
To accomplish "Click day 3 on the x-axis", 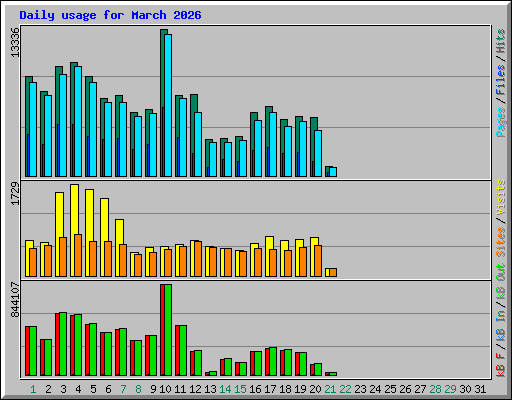I will (63, 389).
